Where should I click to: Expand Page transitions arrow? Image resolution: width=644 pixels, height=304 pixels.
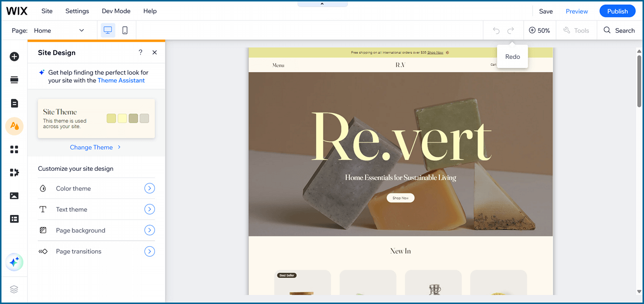(x=149, y=251)
